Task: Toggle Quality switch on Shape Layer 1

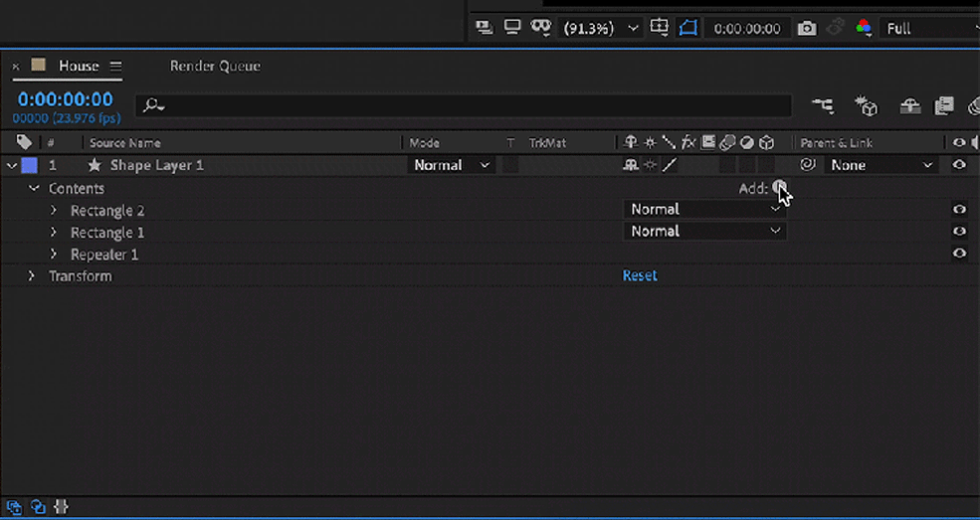Action: coord(670,165)
